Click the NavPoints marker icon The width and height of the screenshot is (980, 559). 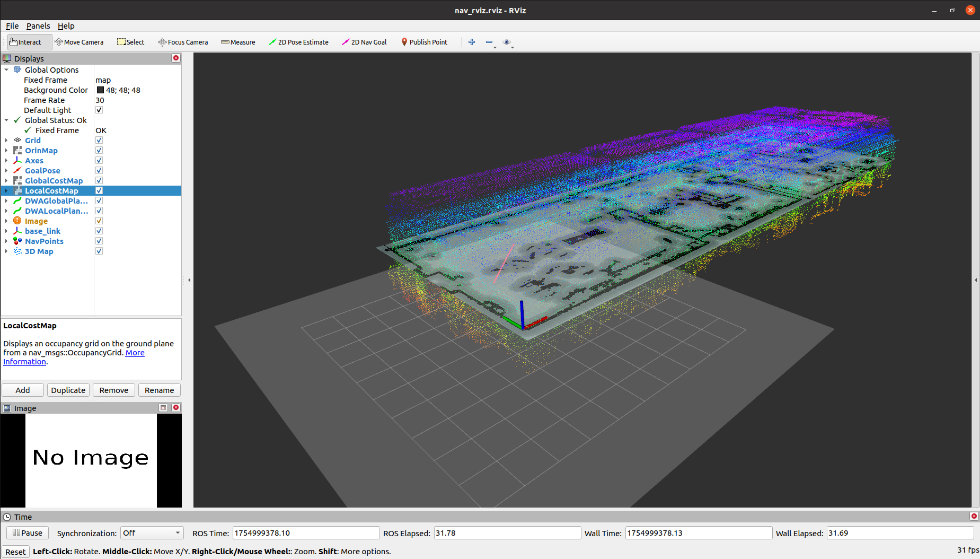17,241
